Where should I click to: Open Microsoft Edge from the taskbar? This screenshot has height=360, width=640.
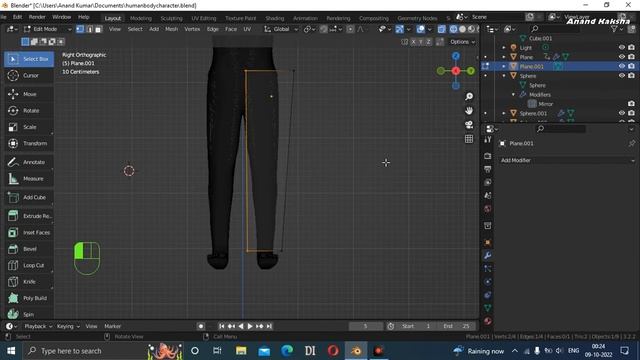click(287, 351)
